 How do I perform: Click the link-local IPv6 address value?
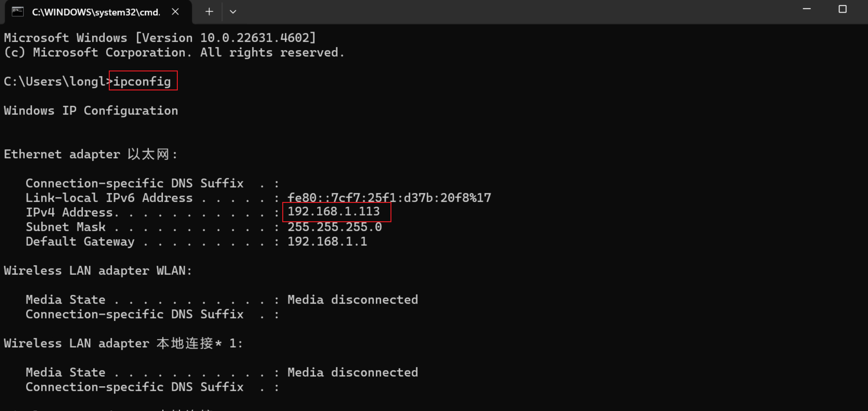[x=389, y=197]
